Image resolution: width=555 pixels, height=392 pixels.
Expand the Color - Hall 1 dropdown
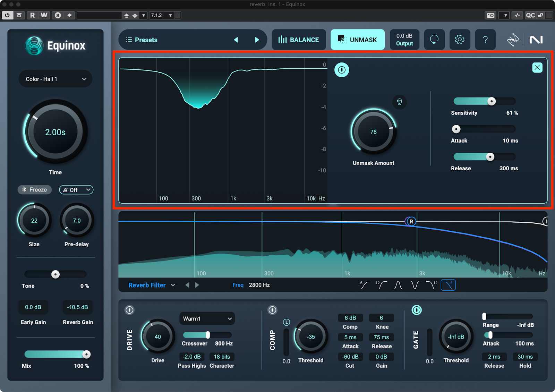point(55,79)
